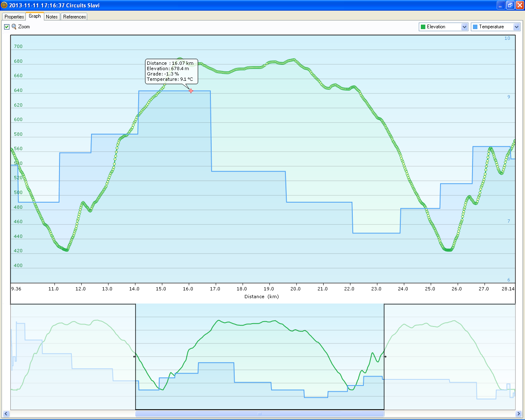Viewport: 525px width, 420px height.
Task: Click left scroll arrow of horizontal scrollbar
Action: coord(6,414)
